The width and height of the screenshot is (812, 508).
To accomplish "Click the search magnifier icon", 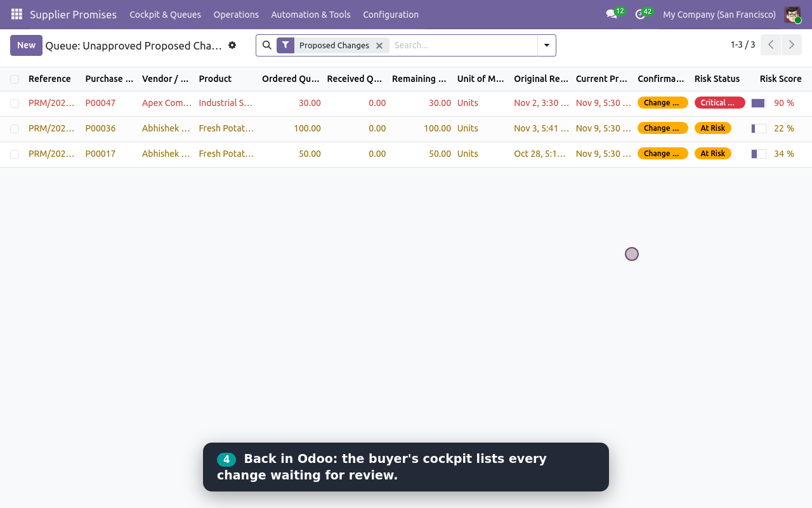I will tap(267, 45).
